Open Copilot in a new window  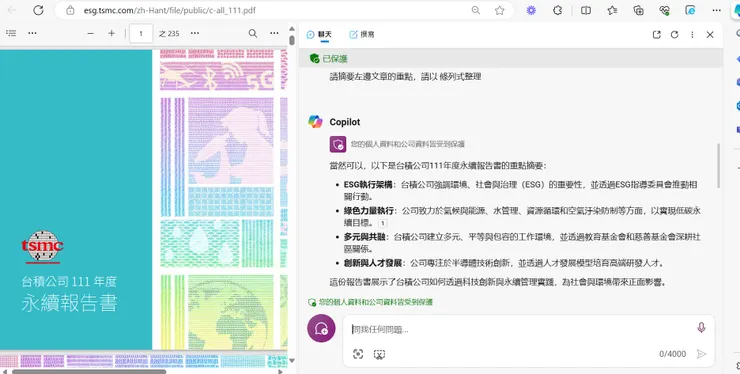tap(656, 34)
